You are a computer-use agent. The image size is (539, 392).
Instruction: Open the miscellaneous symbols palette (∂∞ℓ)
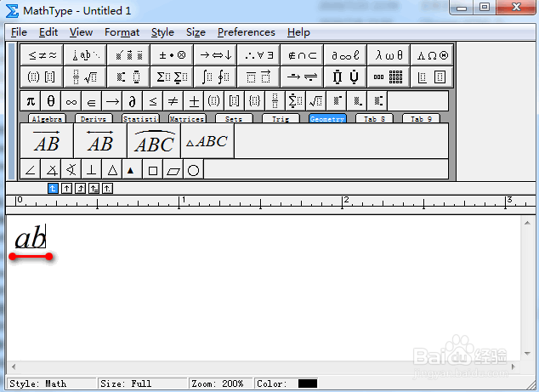click(345, 54)
